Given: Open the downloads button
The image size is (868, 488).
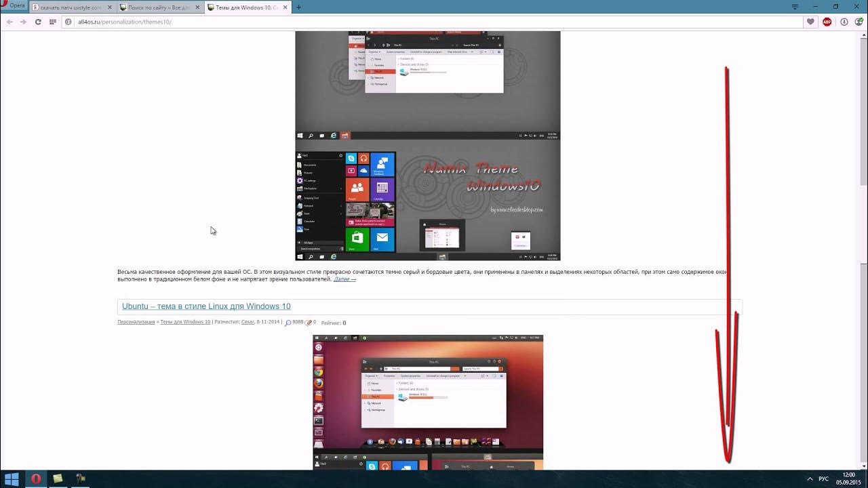Looking at the screenshot, I should (844, 22).
